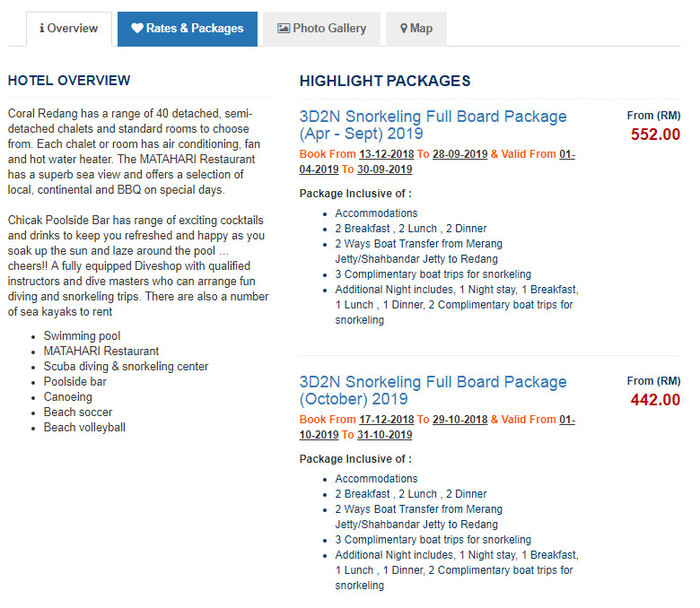The height and width of the screenshot is (608, 700).
Task: Click the RM 442.00 price
Action: 655,400
